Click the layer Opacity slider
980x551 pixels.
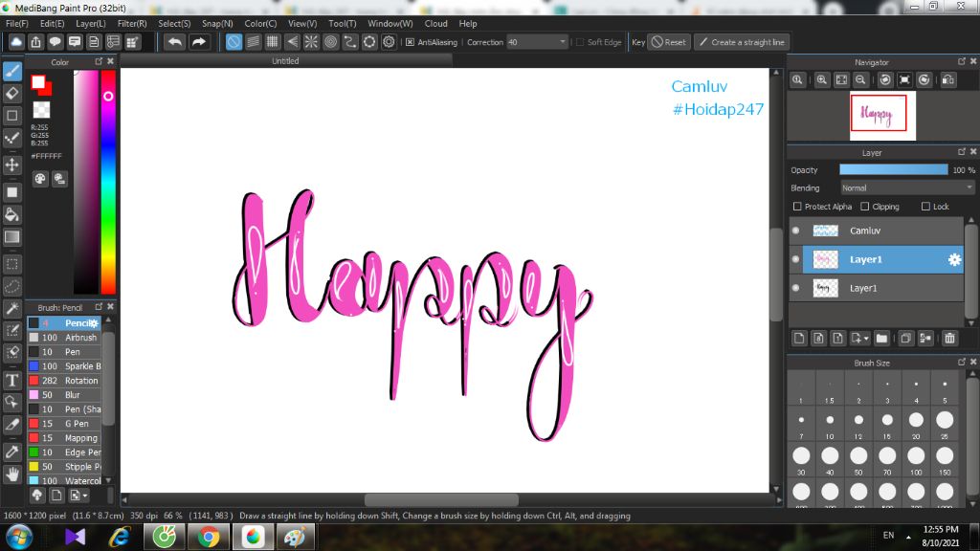(x=893, y=170)
